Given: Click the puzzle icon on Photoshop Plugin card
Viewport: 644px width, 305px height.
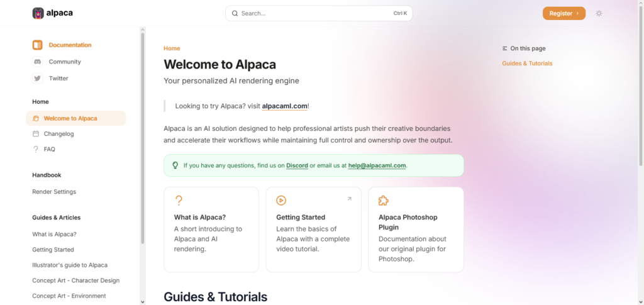Looking at the screenshot, I should pos(384,201).
